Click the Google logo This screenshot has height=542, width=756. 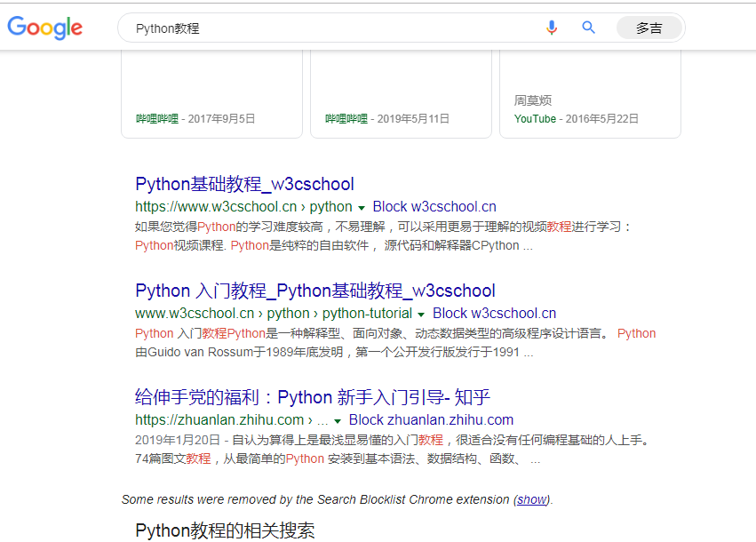[x=44, y=28]
